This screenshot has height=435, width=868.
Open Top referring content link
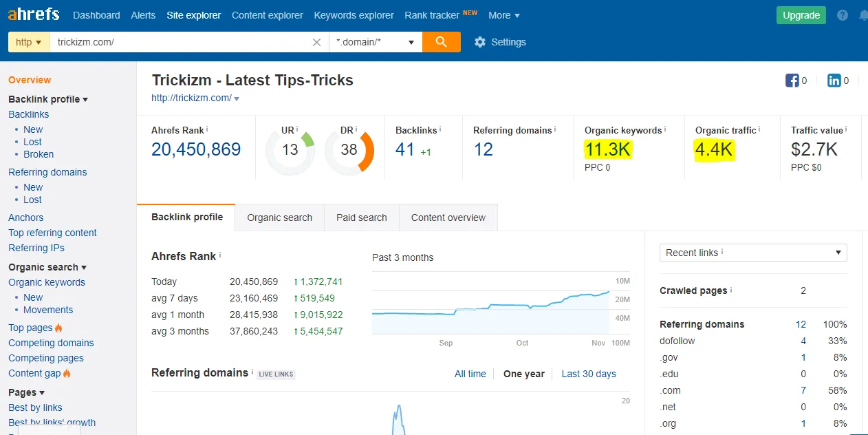52,233
